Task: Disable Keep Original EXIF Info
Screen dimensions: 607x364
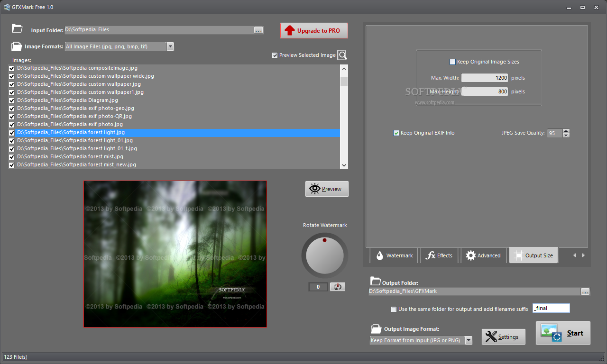Action: [x=396, y=133]
